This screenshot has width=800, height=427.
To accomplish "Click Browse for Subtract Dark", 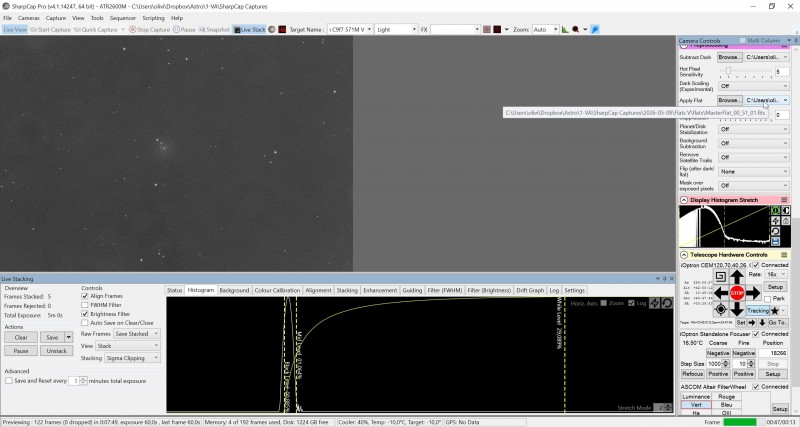I will [729, 57].
